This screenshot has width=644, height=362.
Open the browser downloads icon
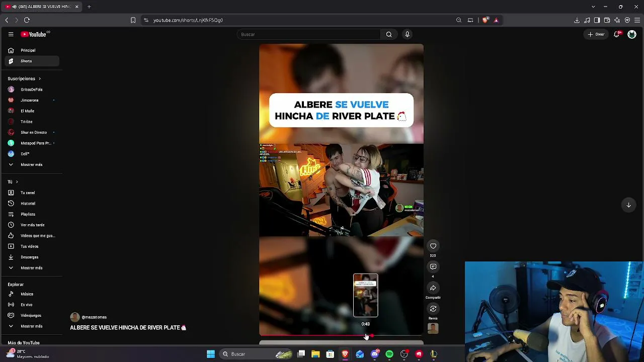click(577, 20)
